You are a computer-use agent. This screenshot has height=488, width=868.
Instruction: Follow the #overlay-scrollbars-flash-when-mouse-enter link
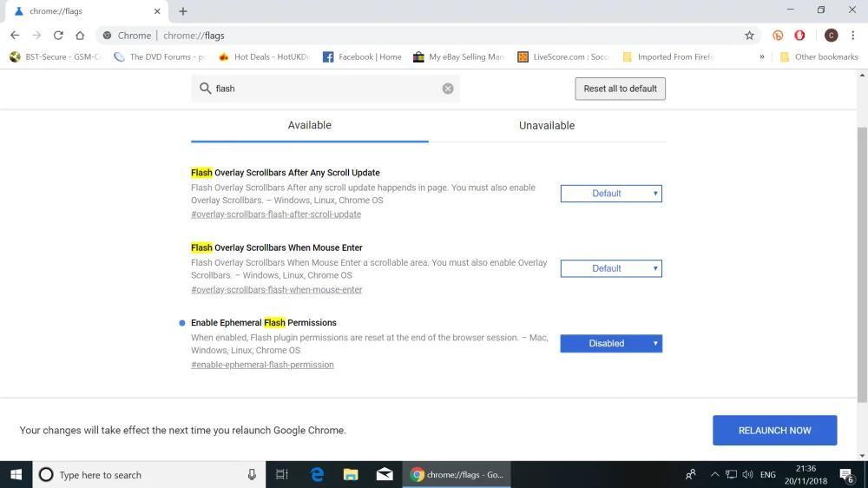(276, 290)
